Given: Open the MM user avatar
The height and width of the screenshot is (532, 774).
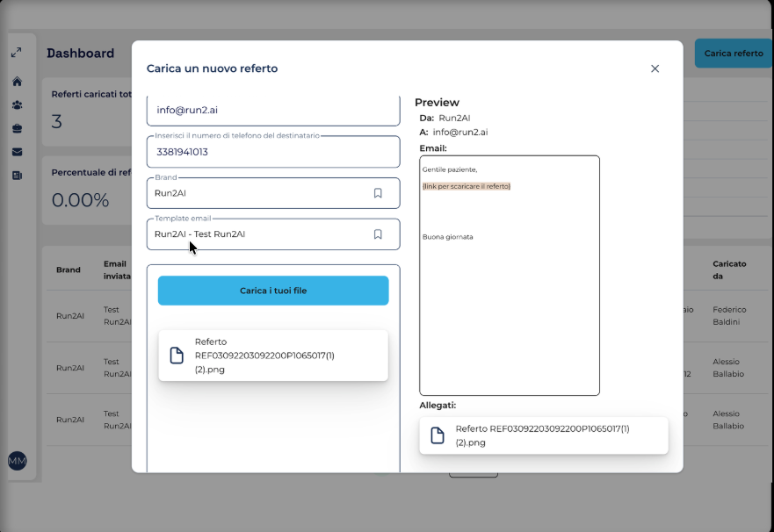Looking at the screenshot, I should [x=17, y=461].
